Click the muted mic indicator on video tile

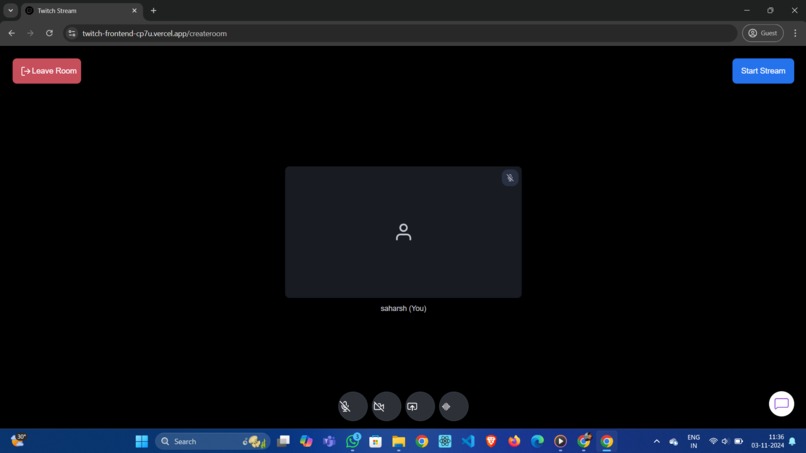509,178
